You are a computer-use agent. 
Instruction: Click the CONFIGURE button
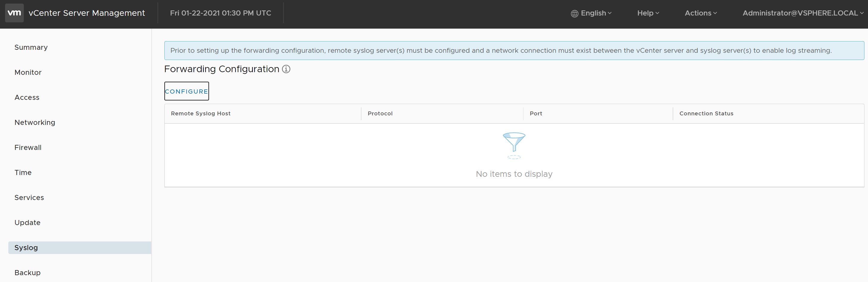[186, 91]
